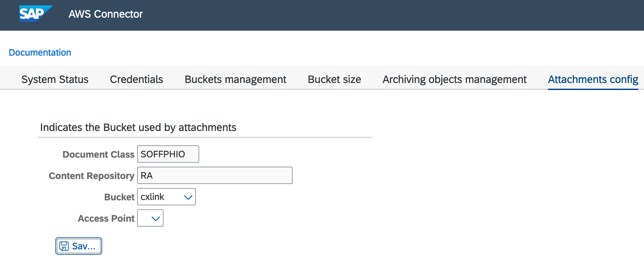Open the Credentials tab
This screenshot has height=274, width=644.
click(136, 79)
